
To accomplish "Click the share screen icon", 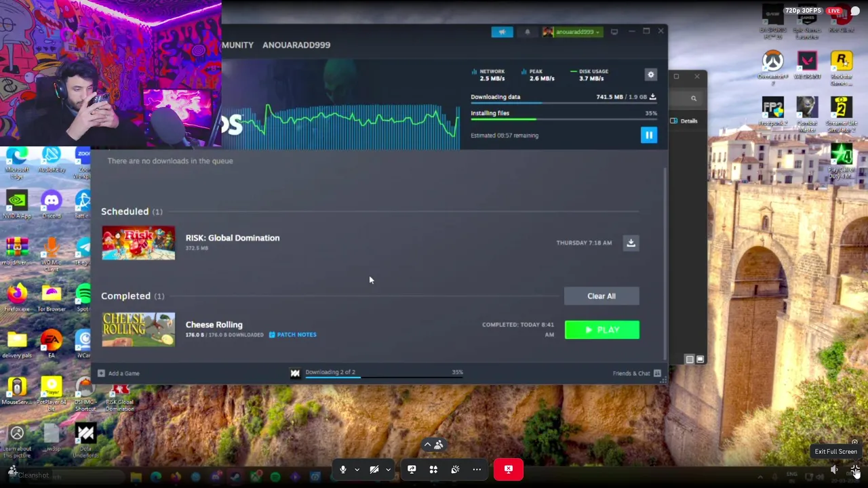I will [x=412, y=469].
